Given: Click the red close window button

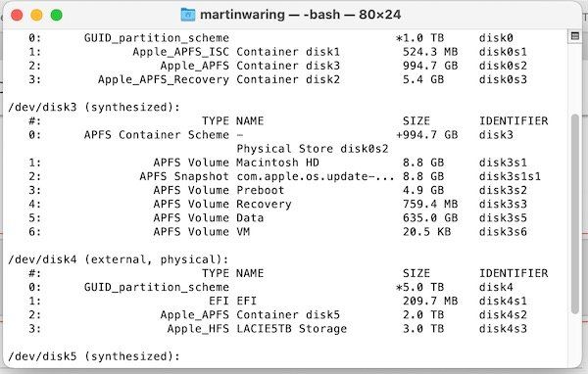Looking at the screenshot, I should [17, 16].
